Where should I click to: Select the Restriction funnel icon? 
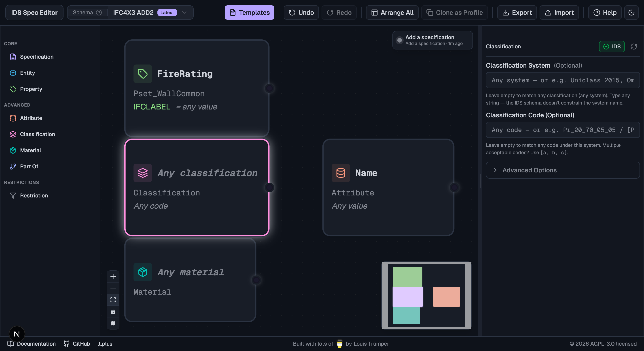13,195
